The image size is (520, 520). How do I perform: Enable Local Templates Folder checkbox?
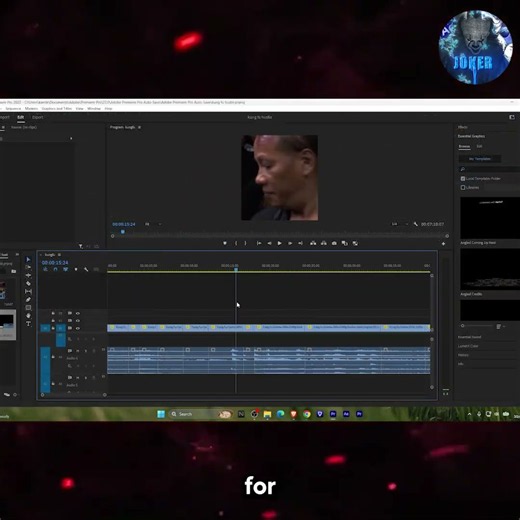coord(463,179)
